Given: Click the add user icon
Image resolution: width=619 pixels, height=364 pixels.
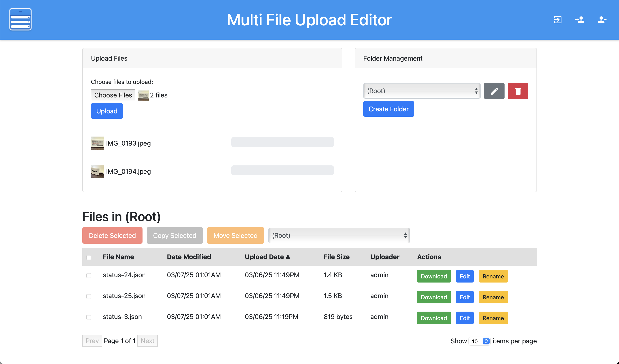Looking at the screenshot, I should (x=580, y=20).
